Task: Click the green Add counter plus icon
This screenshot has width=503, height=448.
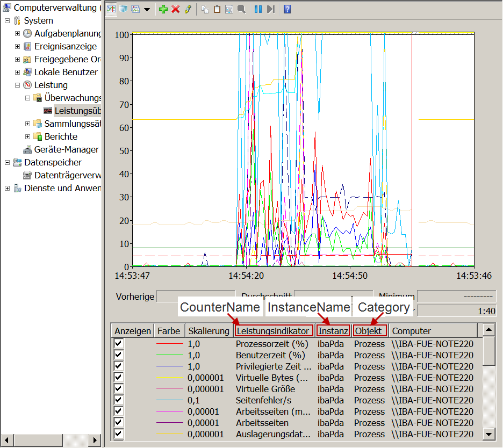Action: (163, 9)
